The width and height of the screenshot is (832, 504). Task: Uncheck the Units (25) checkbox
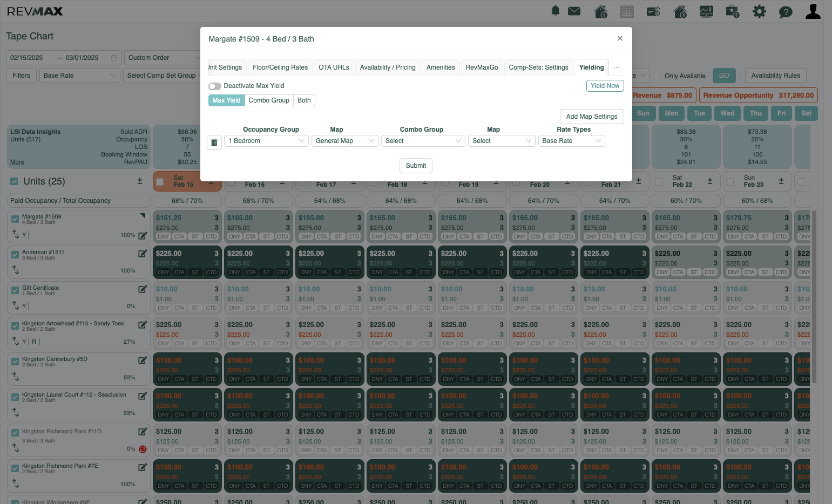[x=14, y=181]
